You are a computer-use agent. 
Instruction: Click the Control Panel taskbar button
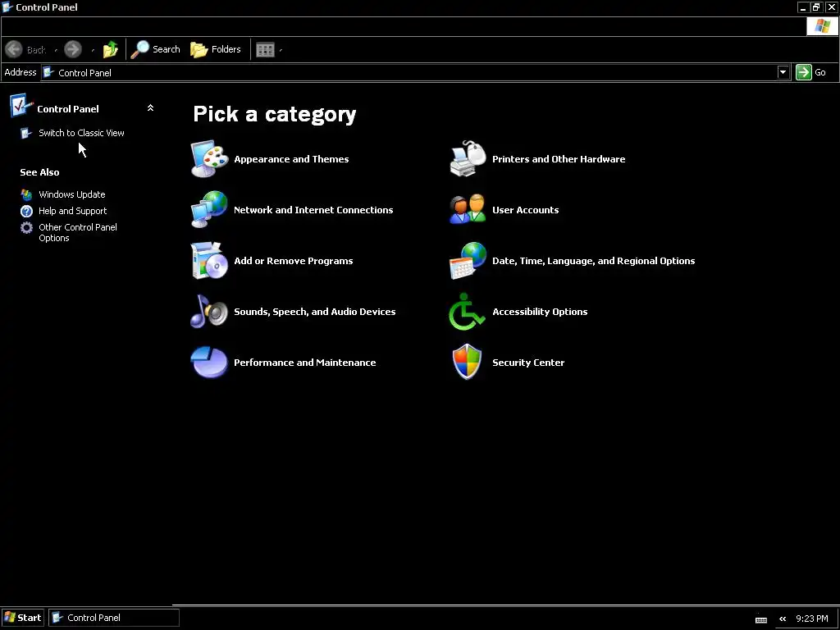[x=114, y=618]
